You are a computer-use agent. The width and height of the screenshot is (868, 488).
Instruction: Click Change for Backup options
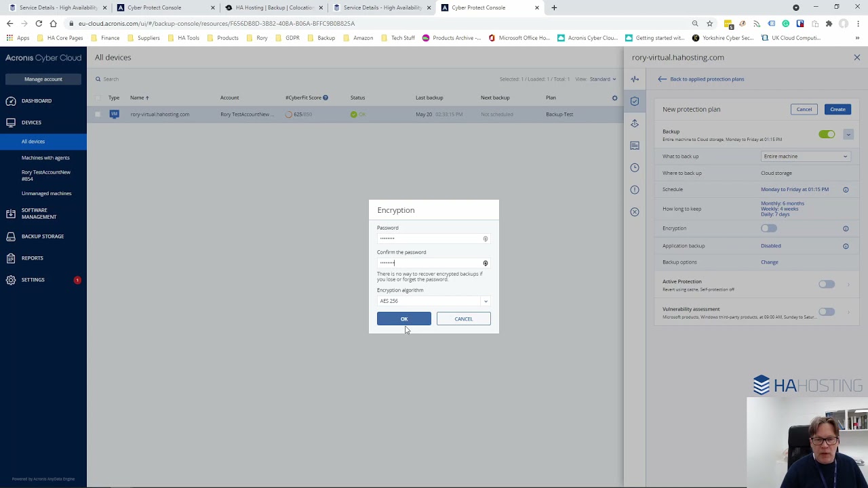coord(770,262)
